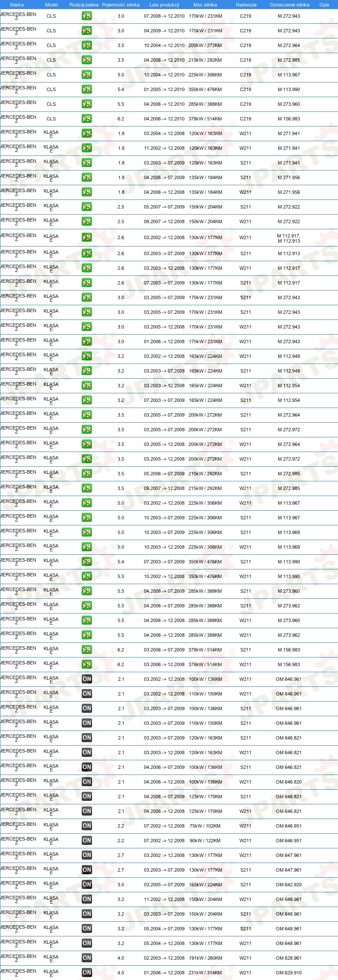Image resolution: width=338 pixels, height=980 pixels.
Task: Click the C219 cell in the M 273.960 row
Action: [x=246, y=104]
